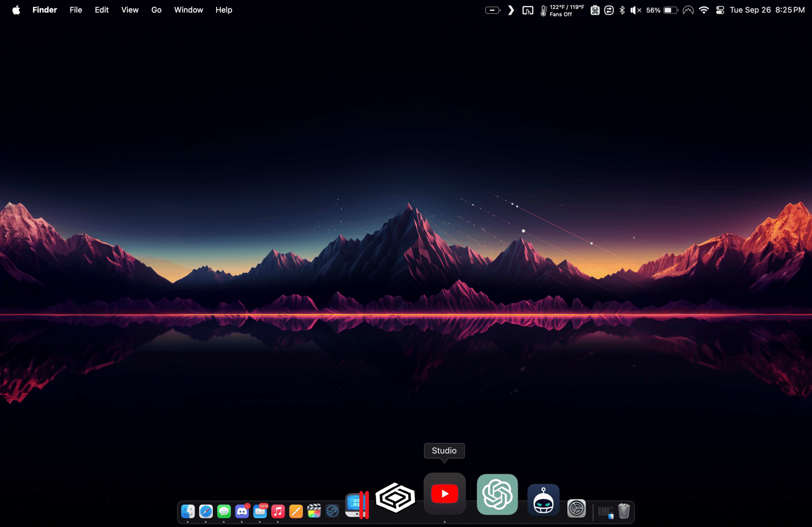Open the robot helmet app in Dock
The height and width of the screenshot is (527, 812).
pyautogui.click(x=543, y=500)
